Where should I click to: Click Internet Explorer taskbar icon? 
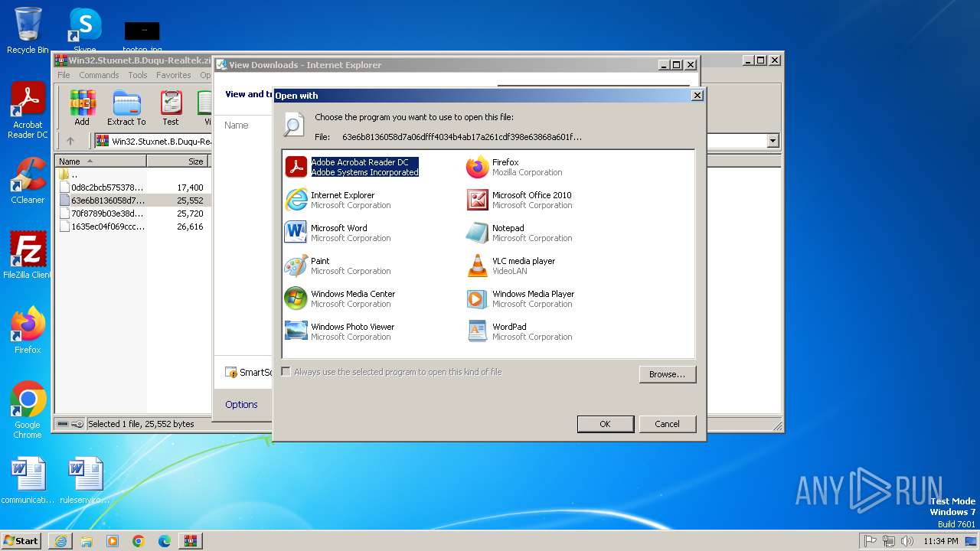click(60, 541)
